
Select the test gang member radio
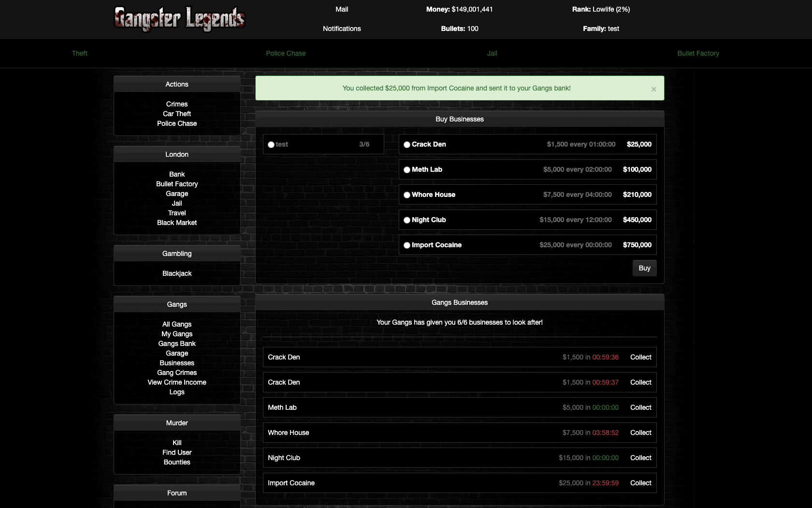(x=271, y=145)
